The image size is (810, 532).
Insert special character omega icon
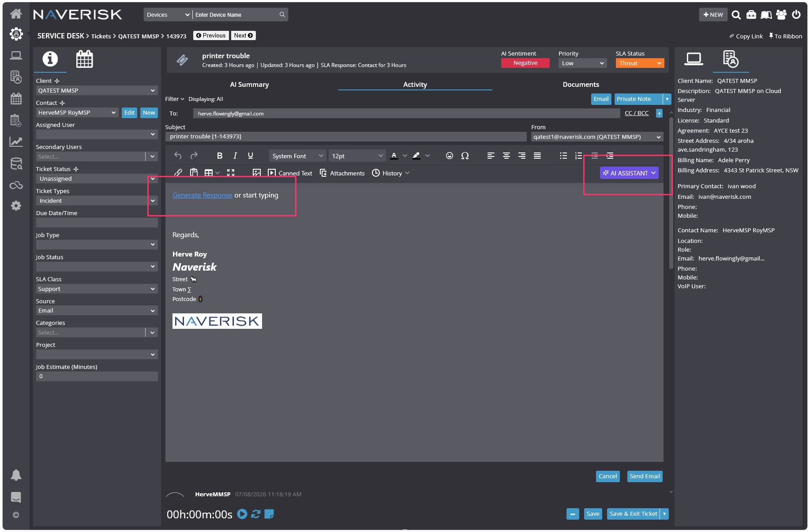(x=465, y=156)
